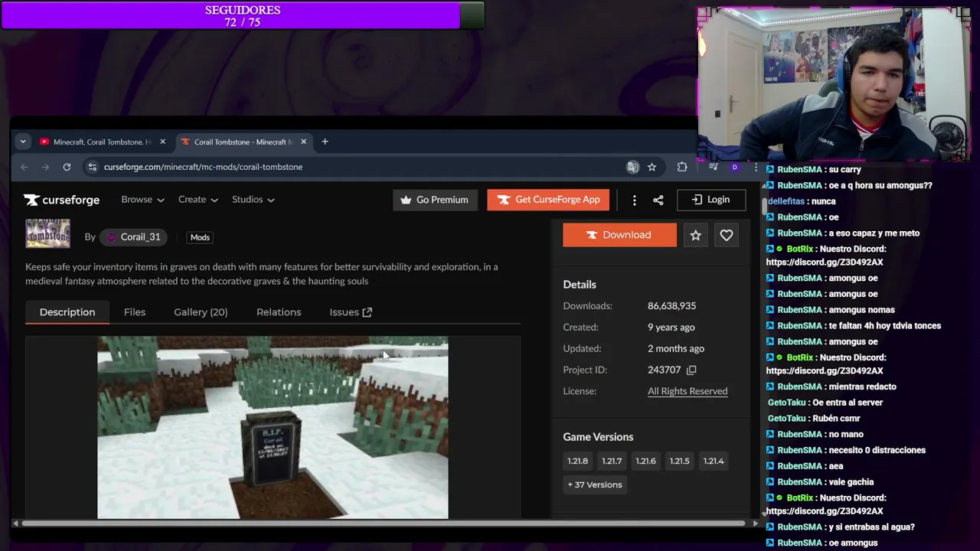
Task: Click the orange Download button
Action: [619, 235]
